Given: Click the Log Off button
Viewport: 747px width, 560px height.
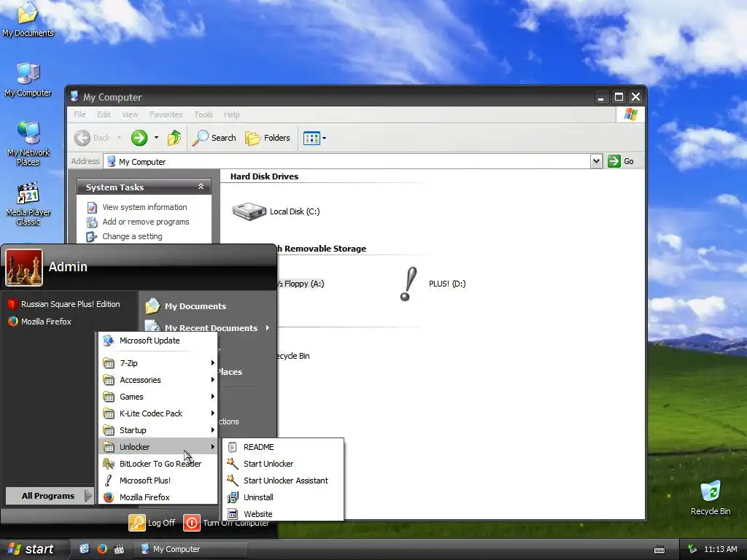Looking at the screenshot, I should coord(152,523).
